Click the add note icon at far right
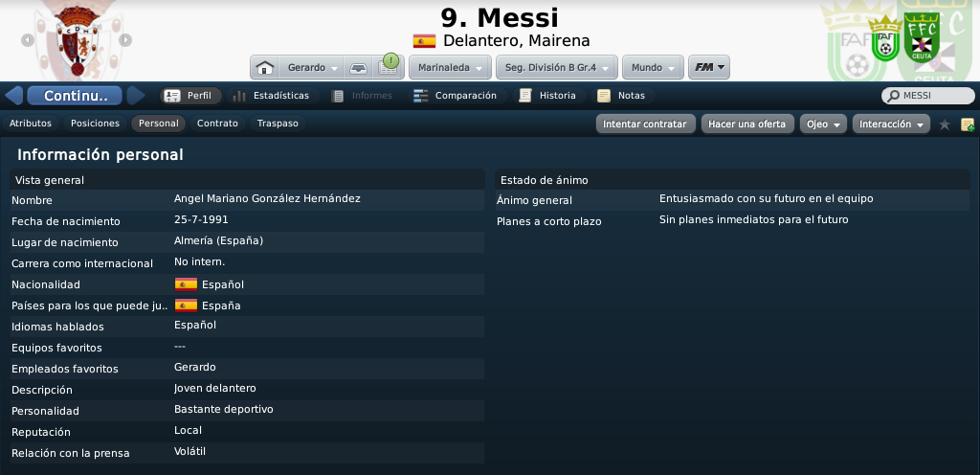 coord(967,124)
